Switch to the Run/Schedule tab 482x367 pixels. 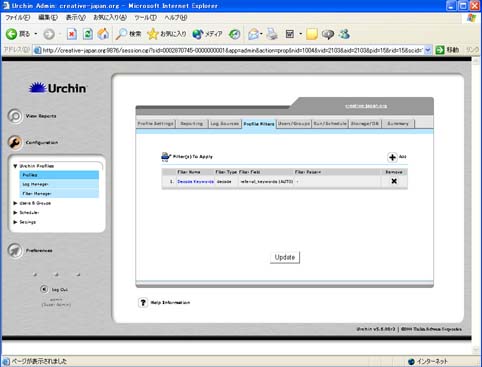click(330, 124)
